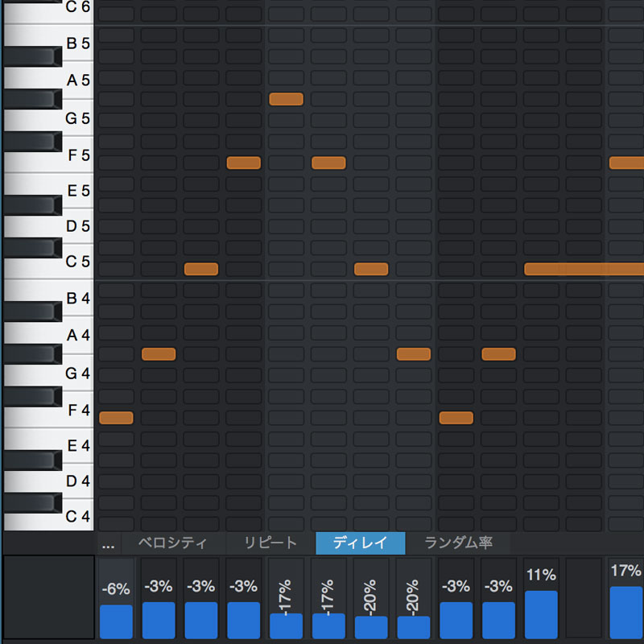Play the black key between D 4 and C 4

click(33, 503)
